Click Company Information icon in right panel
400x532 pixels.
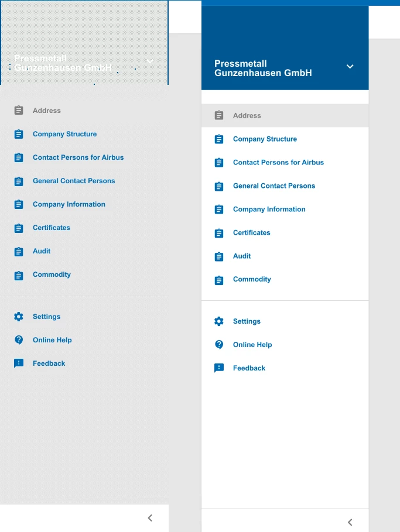pos(219,210)
